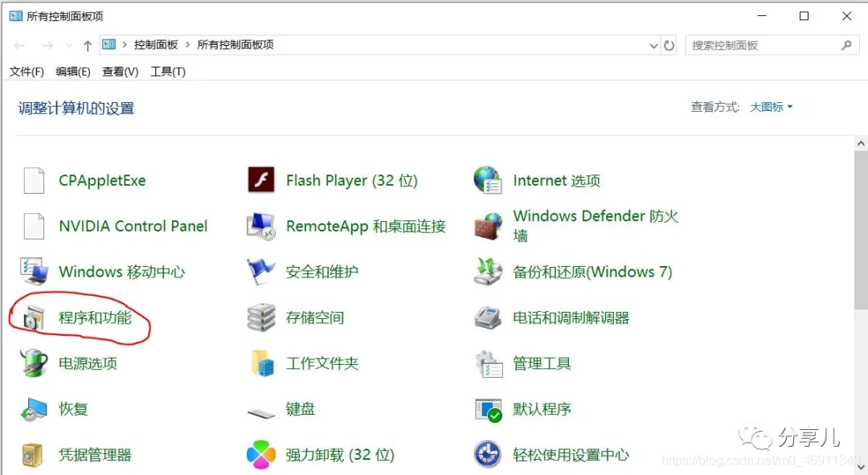The image size is (868, 475).
Task: Click the forward navigation arrow
Action: coord(47,45)
